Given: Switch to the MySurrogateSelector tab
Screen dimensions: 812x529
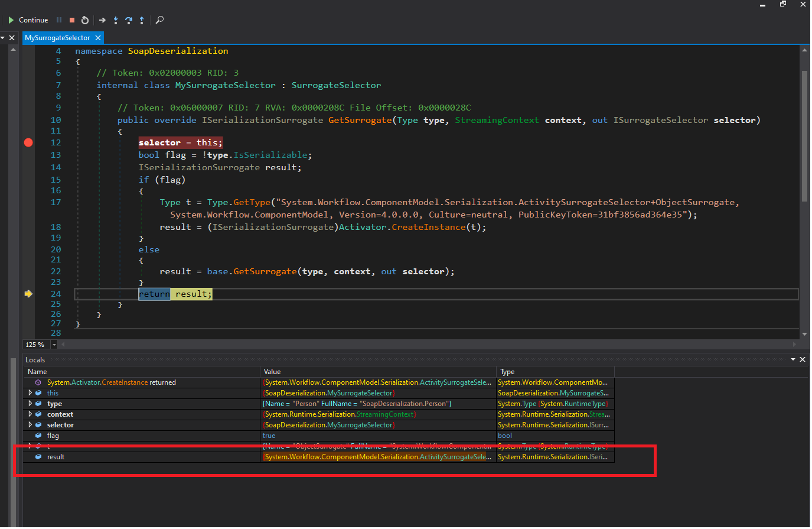Looking at the screenshot, I should point(57,38).
